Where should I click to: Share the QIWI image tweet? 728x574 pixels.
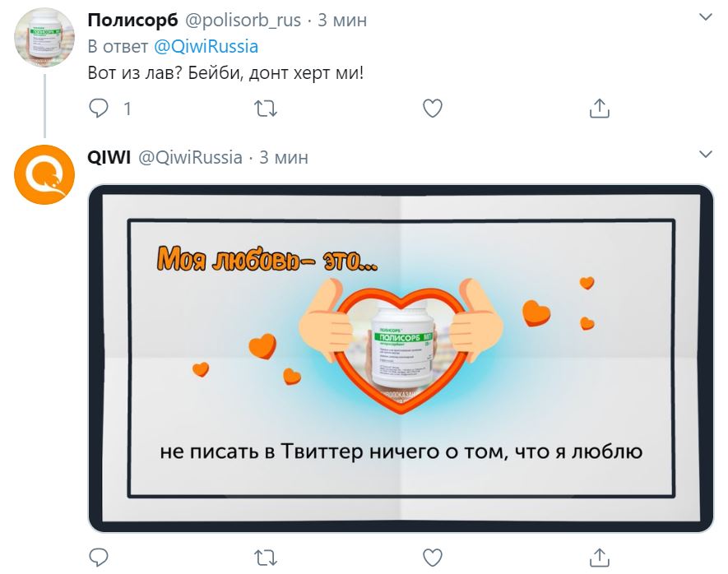[x=600, y=558]
